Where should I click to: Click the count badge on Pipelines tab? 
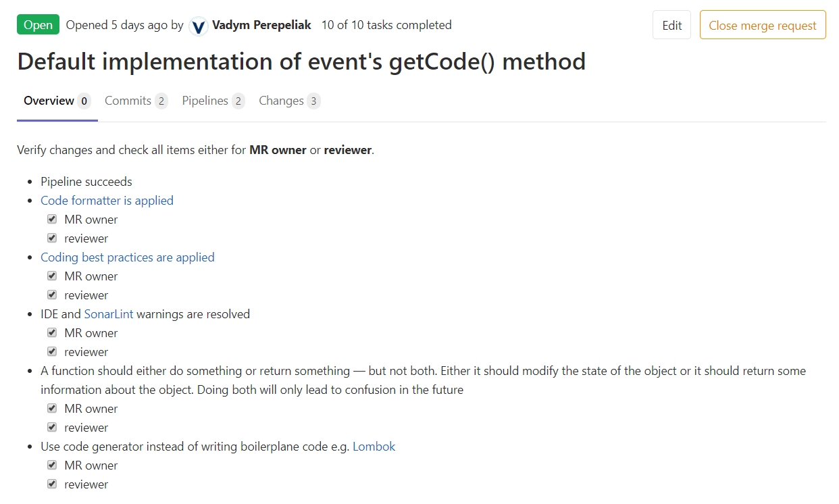(240, 100)
